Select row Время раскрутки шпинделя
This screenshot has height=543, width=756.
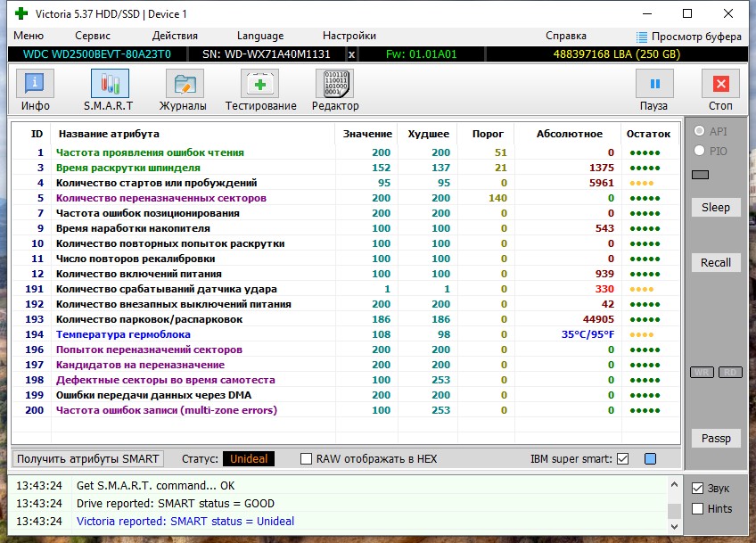(346, 168)
